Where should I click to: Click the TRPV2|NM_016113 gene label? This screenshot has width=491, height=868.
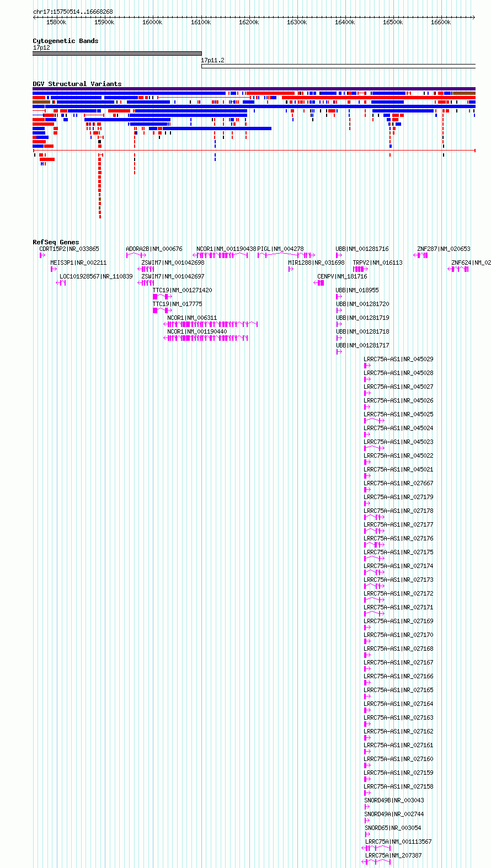click(377, 262)
